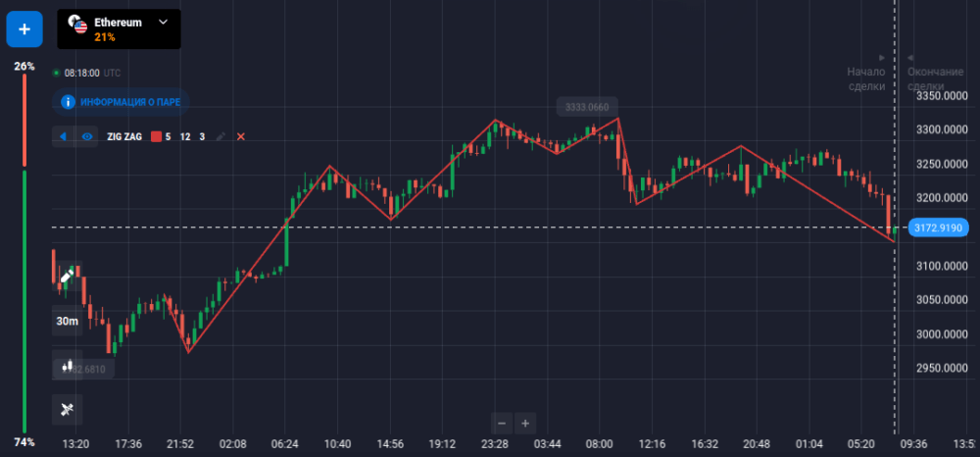Click the ZIG ZAG indicator name label
The height and width of the screenshot is (457, 980).
click(x=124, y=136)
